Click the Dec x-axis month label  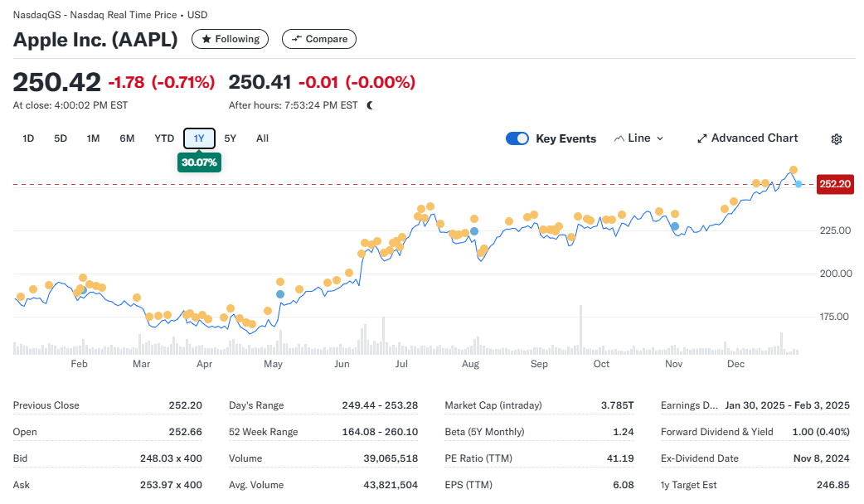tap(735, 364)
